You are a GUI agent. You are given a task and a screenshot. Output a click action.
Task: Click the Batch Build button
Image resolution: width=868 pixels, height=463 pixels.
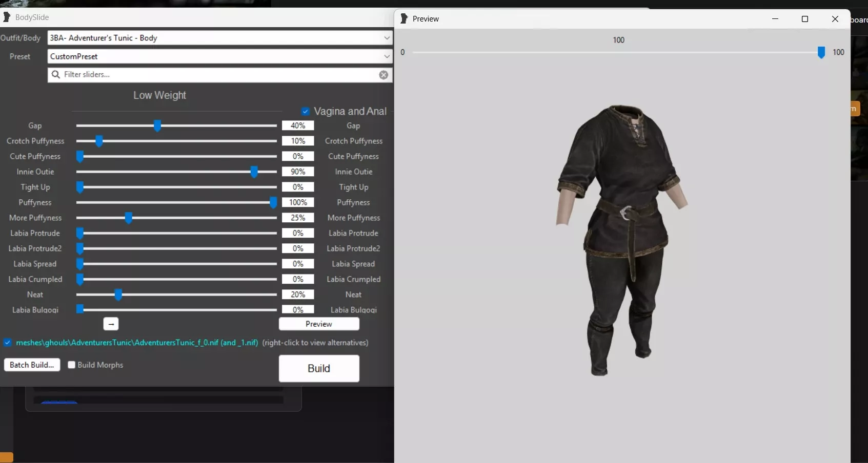point(32,365)
